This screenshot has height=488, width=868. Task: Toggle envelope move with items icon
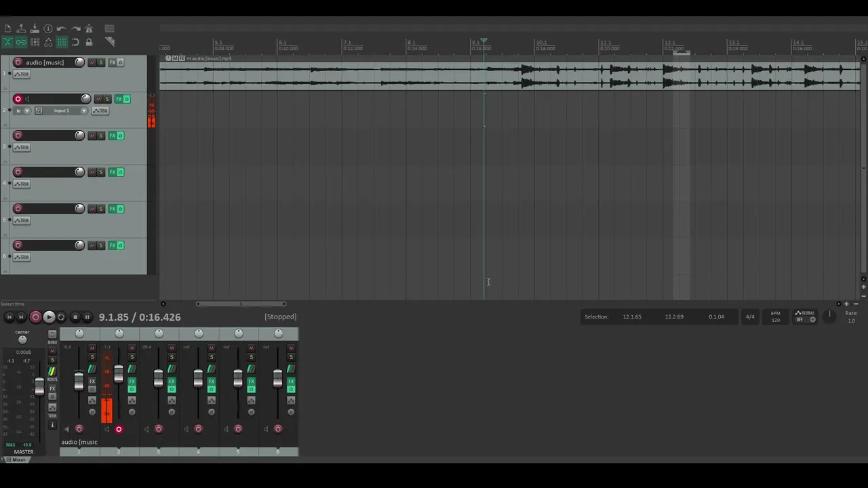click(x=48, y=42)
